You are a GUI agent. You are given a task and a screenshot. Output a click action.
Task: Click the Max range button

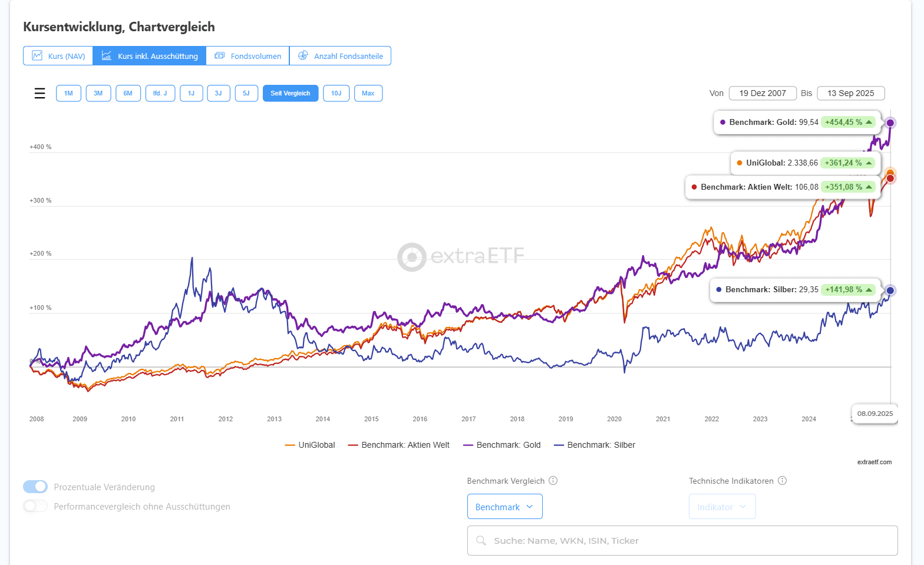pos(368,93)
